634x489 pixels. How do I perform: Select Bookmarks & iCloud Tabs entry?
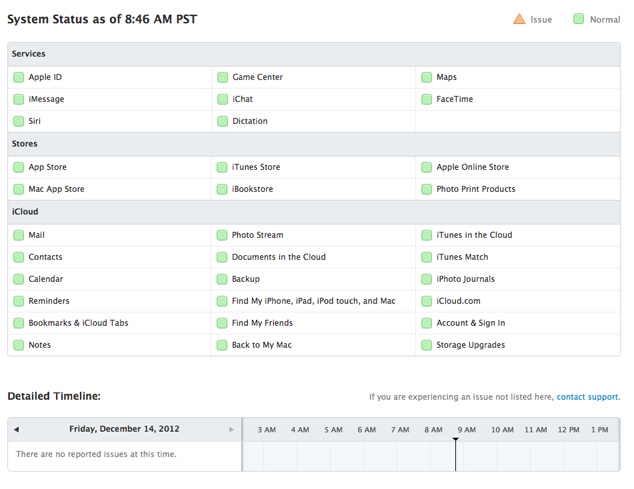coord(109,323)
